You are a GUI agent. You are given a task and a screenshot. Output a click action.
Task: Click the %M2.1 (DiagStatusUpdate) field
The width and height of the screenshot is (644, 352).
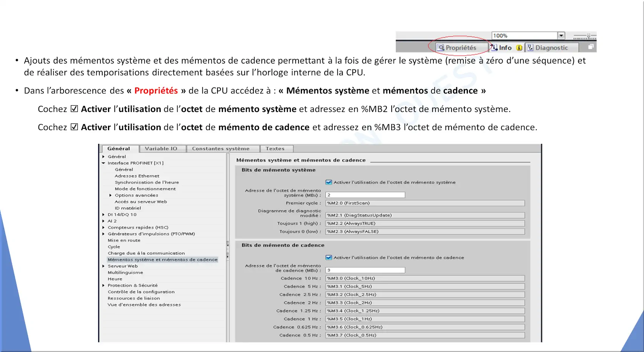[425, 215]
